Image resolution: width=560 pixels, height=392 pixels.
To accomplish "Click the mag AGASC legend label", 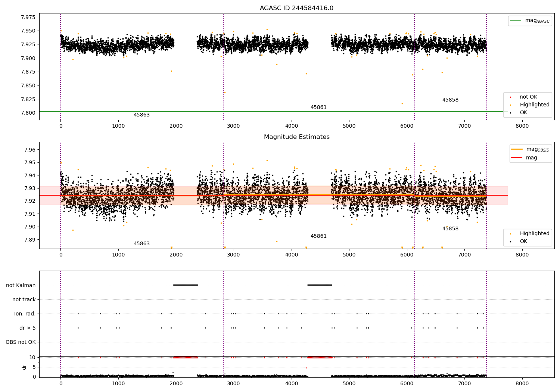I will tap(537, 21).
